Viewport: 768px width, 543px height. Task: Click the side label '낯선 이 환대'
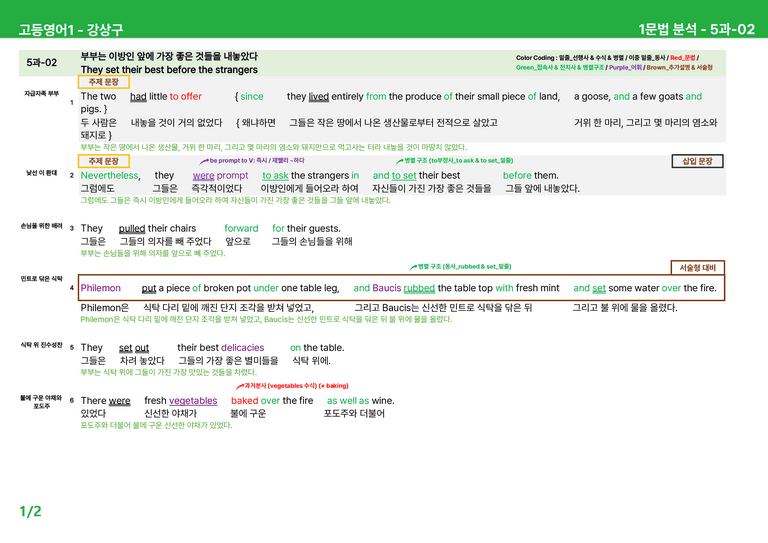point(42,173)
